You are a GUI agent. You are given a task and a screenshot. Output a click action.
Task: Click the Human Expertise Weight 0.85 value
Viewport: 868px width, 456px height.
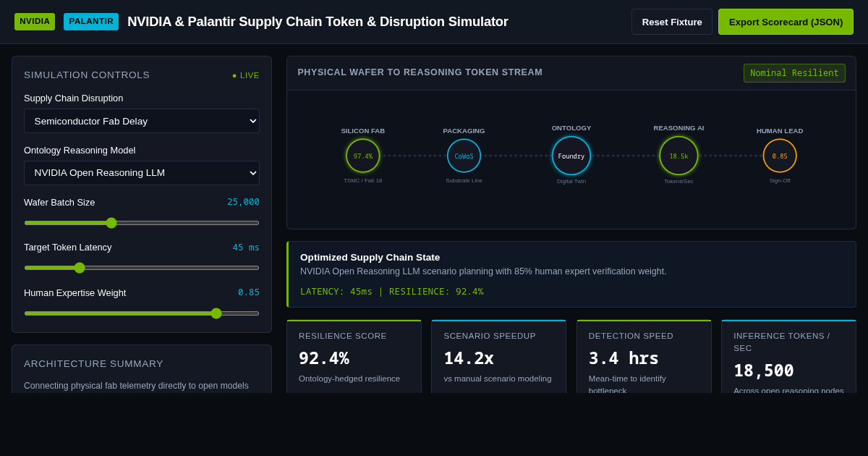coord(249,292)
